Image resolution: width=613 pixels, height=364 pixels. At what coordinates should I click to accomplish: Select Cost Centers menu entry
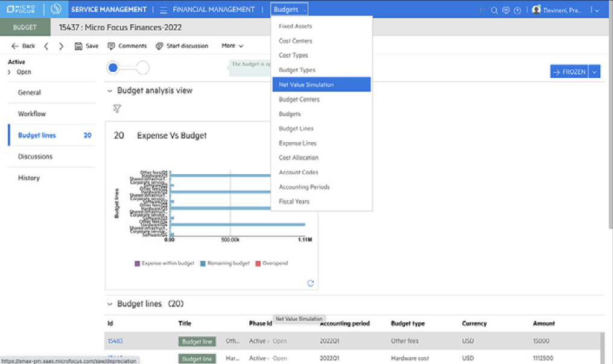point(322,40)
